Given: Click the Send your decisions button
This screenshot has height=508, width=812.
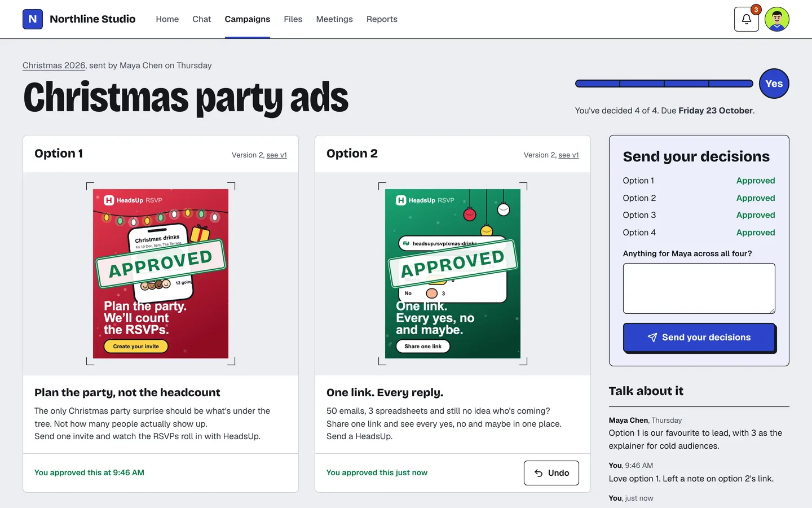Looking at the screenshot, I should point(699,338).
